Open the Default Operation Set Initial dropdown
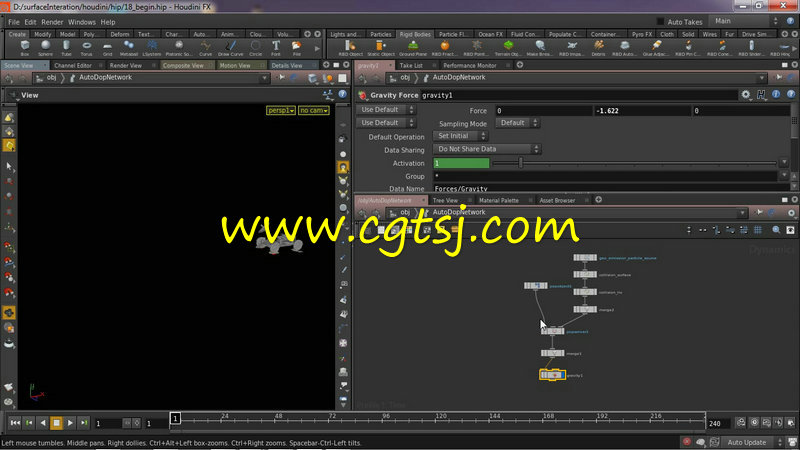Screen dimensions: 800x450 tap(461, 136)
